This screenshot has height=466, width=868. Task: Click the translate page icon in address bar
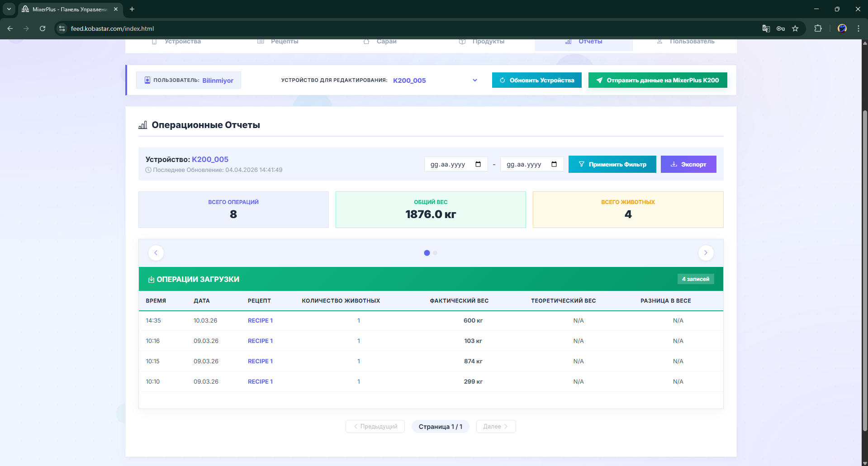point(766,29)
